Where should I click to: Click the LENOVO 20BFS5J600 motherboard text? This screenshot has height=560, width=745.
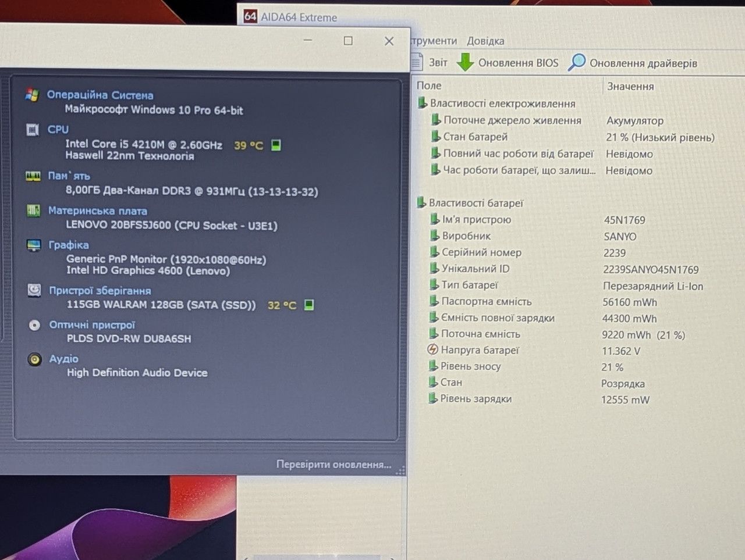[x=172, y=225]
